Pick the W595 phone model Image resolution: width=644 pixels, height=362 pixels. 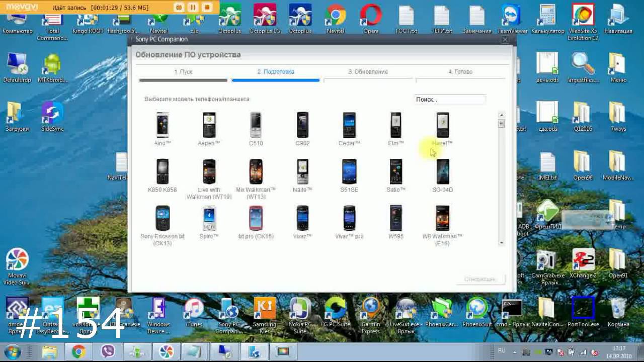(x=396, y=222)
